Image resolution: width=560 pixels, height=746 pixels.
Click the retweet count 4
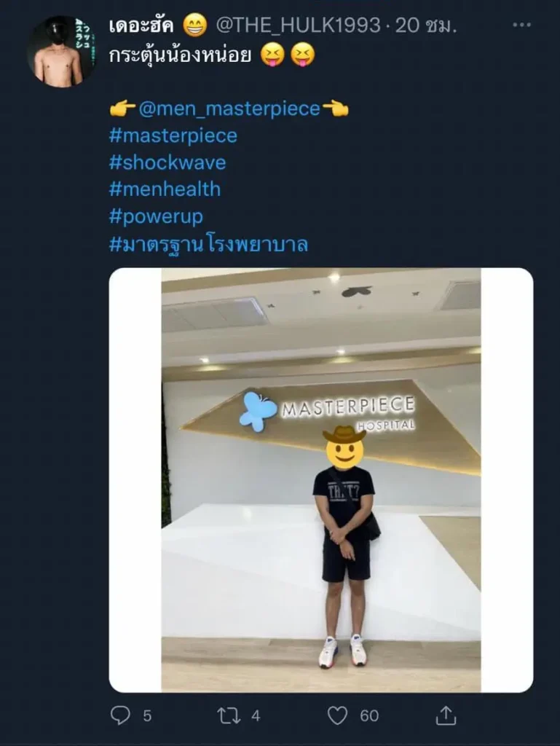tap(256, 716)
